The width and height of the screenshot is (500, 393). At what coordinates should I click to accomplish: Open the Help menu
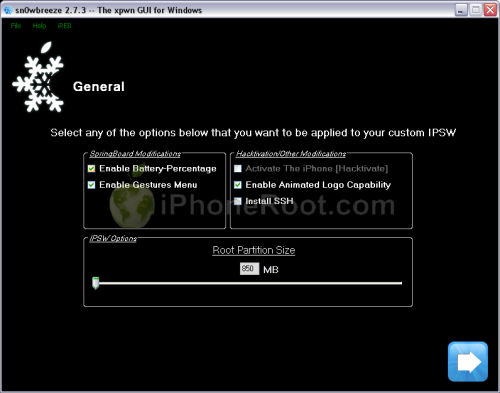39,26
